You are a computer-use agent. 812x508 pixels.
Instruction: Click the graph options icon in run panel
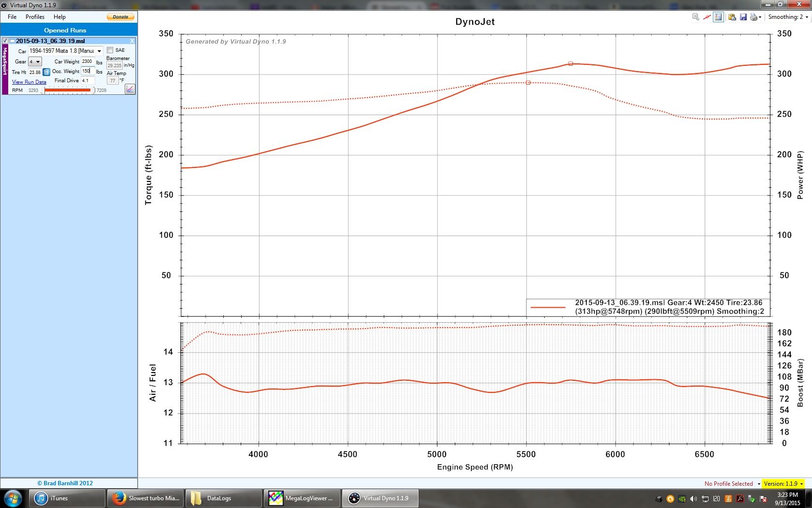tap(130, 89)
